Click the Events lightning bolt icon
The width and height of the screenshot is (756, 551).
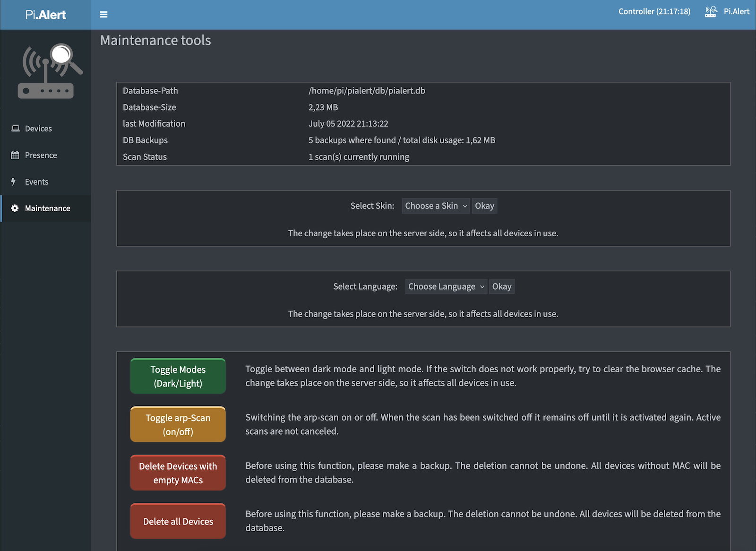[14, 181]
